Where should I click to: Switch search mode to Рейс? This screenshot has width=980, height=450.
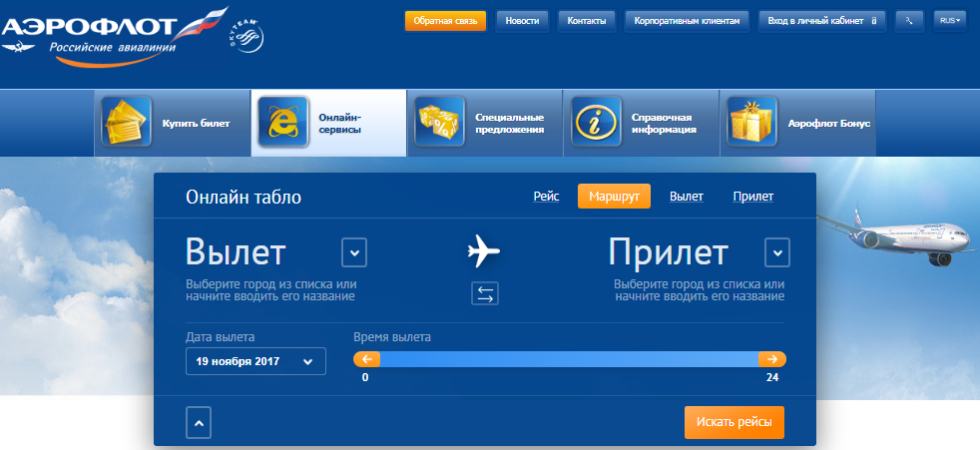546,198
